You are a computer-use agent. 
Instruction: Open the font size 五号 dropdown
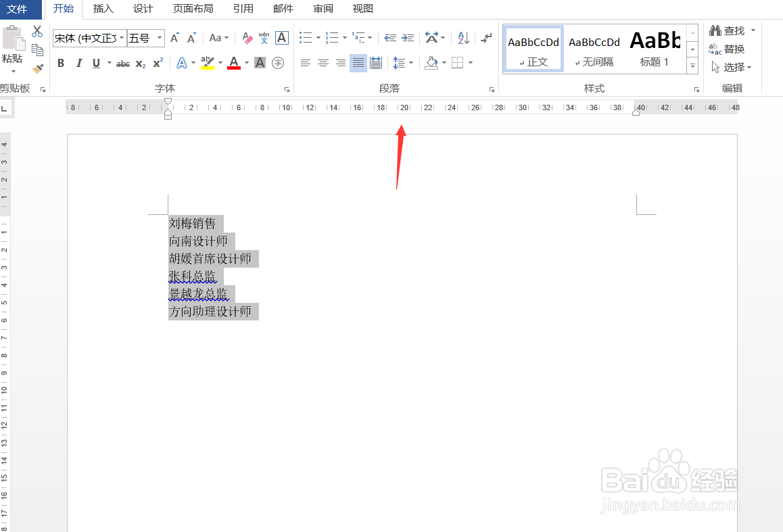coord(160,38)
